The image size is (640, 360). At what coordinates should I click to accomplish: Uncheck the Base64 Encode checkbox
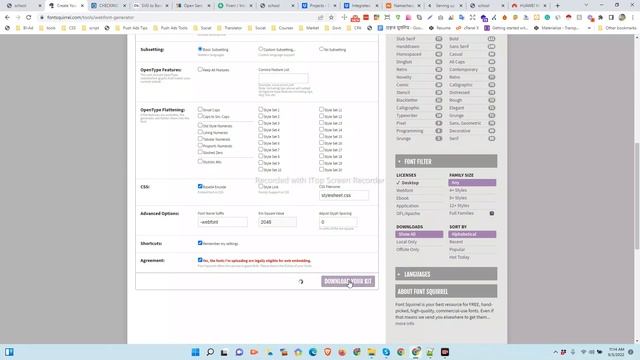(200, 187)
